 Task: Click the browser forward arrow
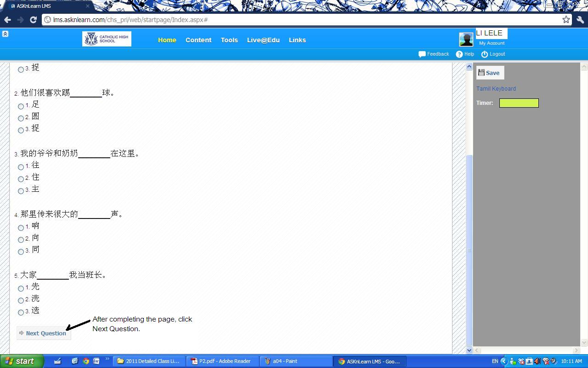pyautogui.click(x=20, y=20)
